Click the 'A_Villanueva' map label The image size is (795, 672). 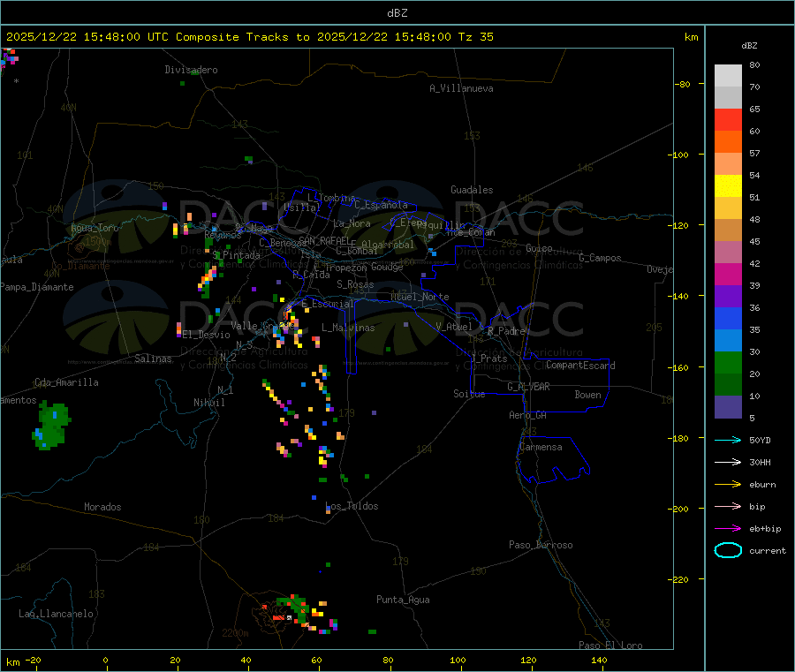(461, 88)
